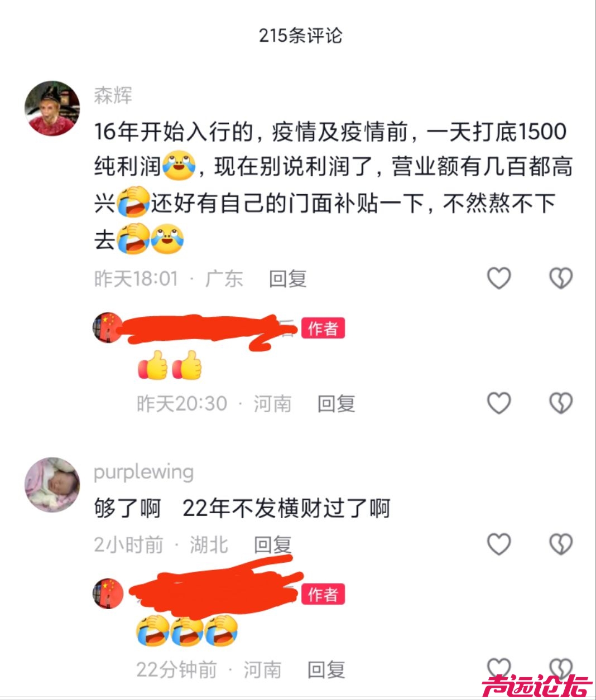Tap the first red 作者 badge

point(323,328)
